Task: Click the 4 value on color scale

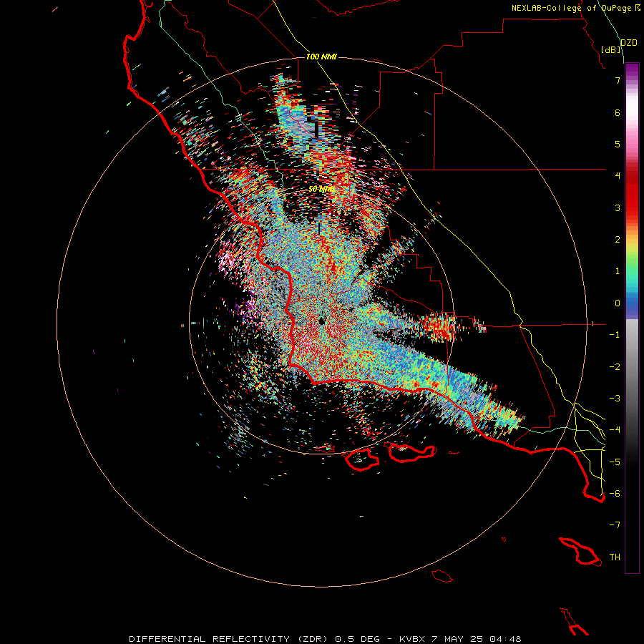Action: coord(618,176)
